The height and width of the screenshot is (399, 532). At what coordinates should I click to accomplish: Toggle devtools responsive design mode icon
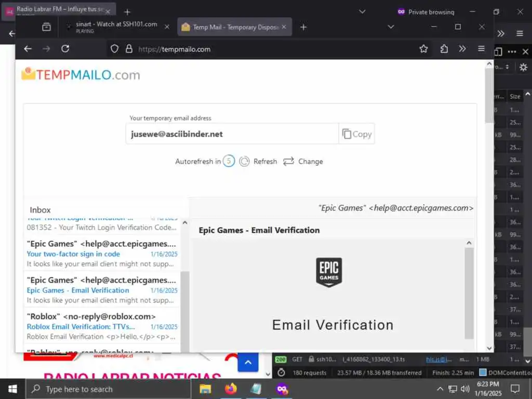click(x=498, y=51)
